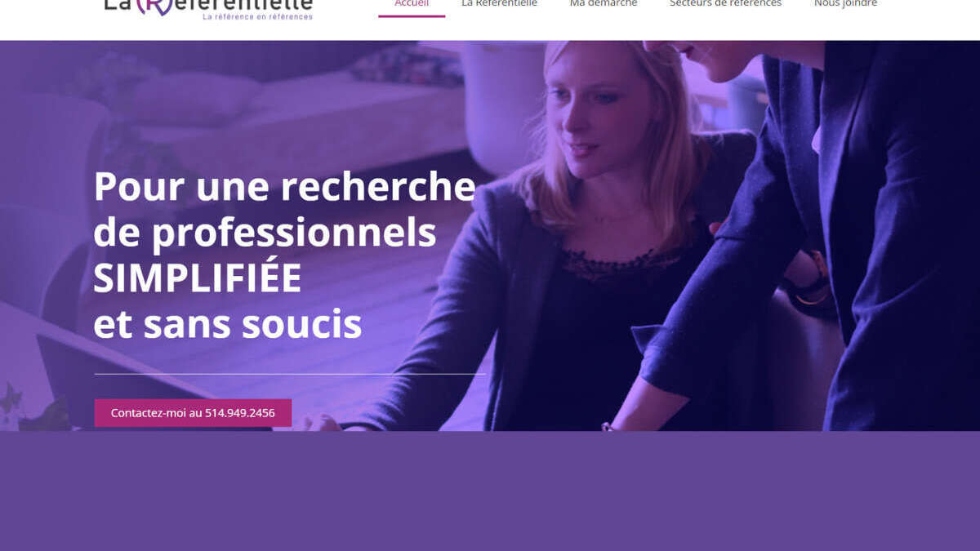Click the La Référentielle logo
Viewport: 980px width, 551px height.
click(x=208, y=9)
